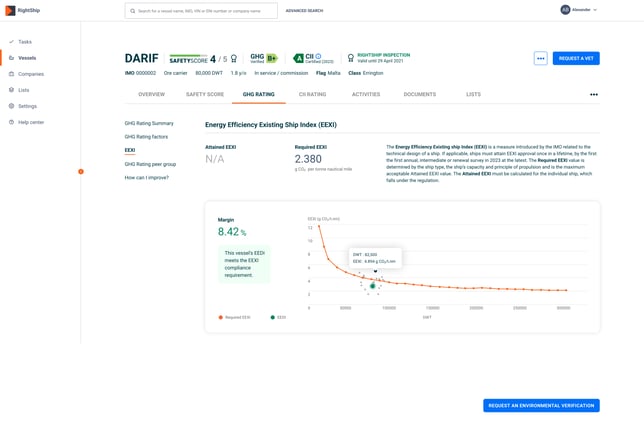The height and width of the screenshot is (429, 644).
Task: Click the RightShip logo icon
Action: [x=10, y=10]
